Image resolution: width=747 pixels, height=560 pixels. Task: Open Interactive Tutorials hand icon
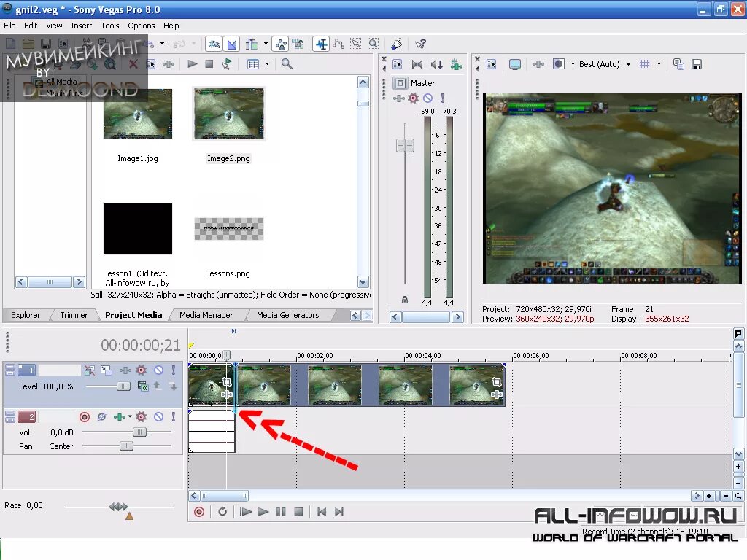tap(396, 44)
